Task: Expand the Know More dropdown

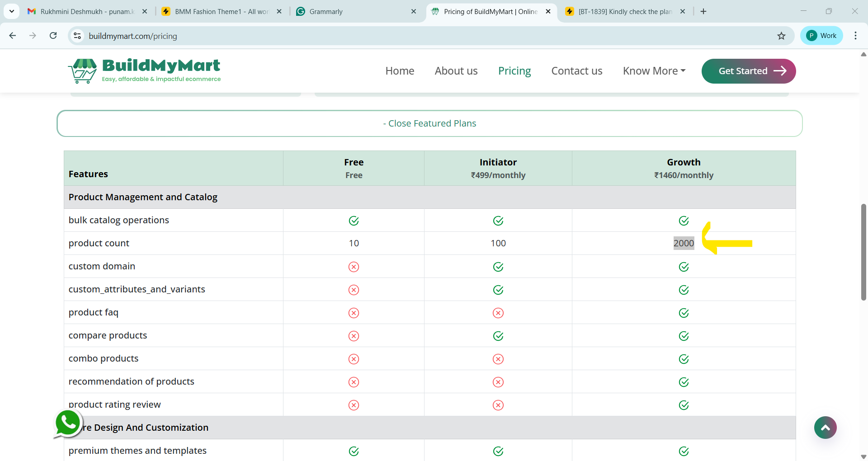Action: pos(654,71)
